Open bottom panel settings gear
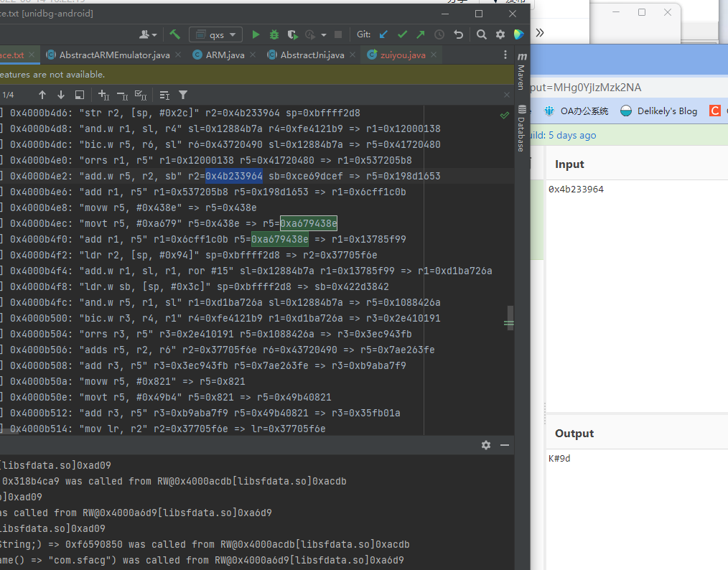 [486, 445]
